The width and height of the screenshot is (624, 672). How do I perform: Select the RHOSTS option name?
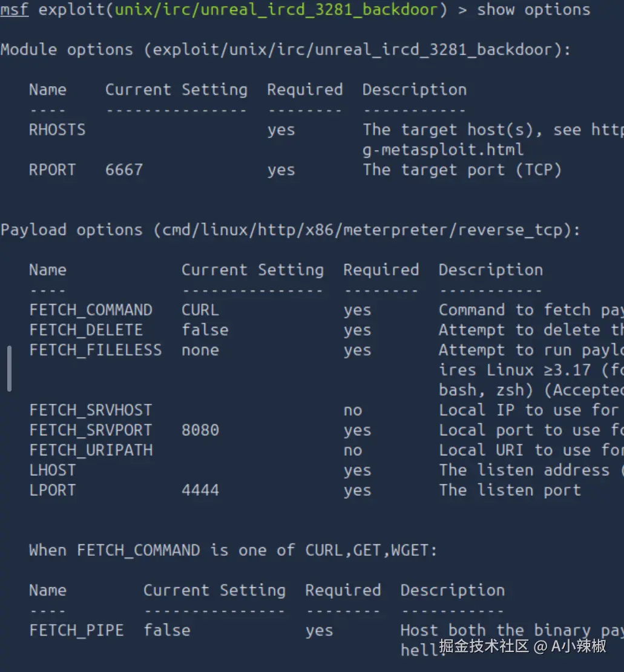(x=57, y=130)
